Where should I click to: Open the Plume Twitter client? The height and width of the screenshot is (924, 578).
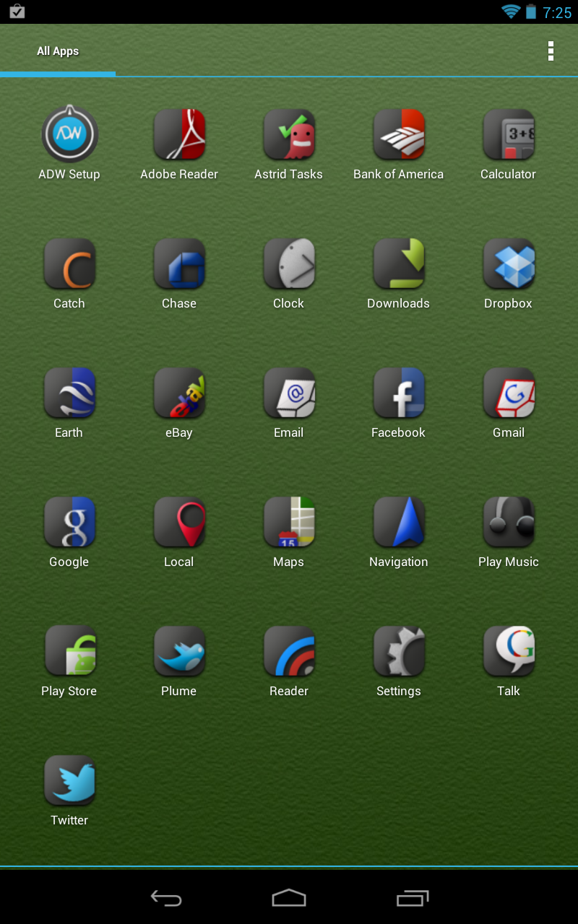pyautogui.click(x=179, y=651)
